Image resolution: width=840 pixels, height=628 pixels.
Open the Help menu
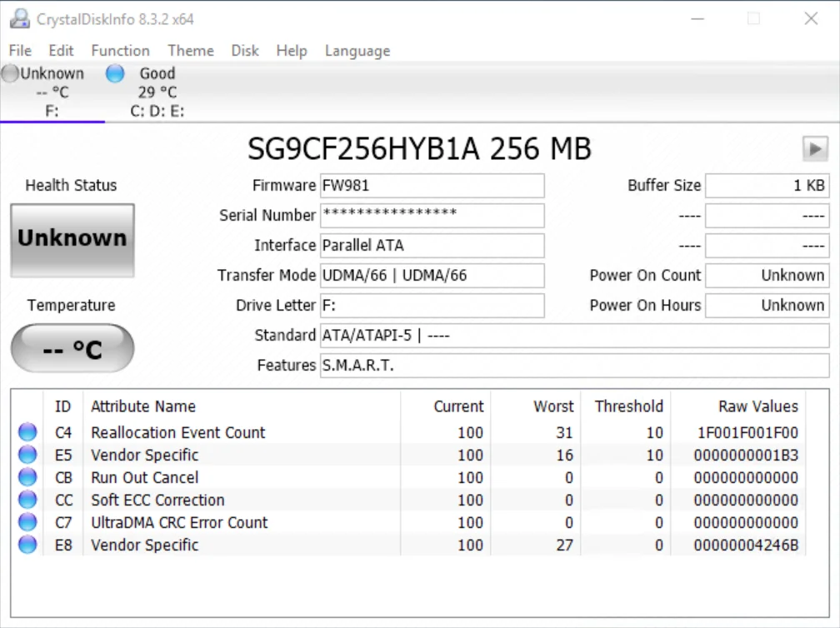(292, 51)
